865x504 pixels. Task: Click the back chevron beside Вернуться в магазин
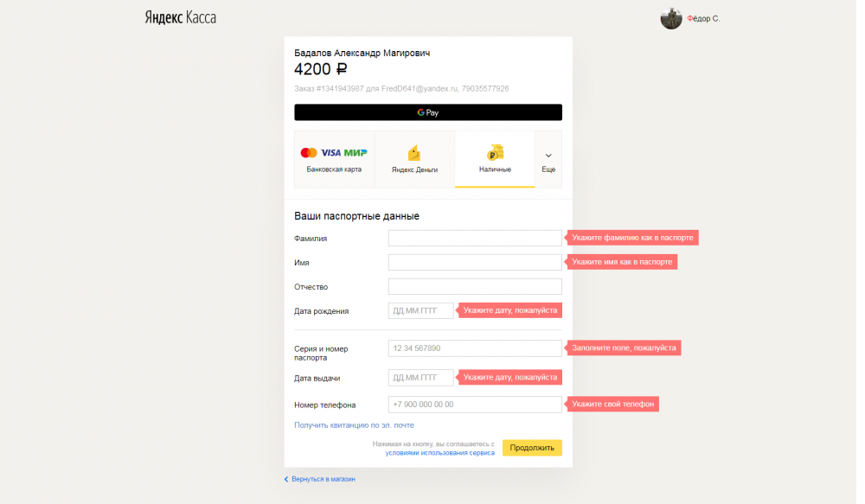(286, 478)
